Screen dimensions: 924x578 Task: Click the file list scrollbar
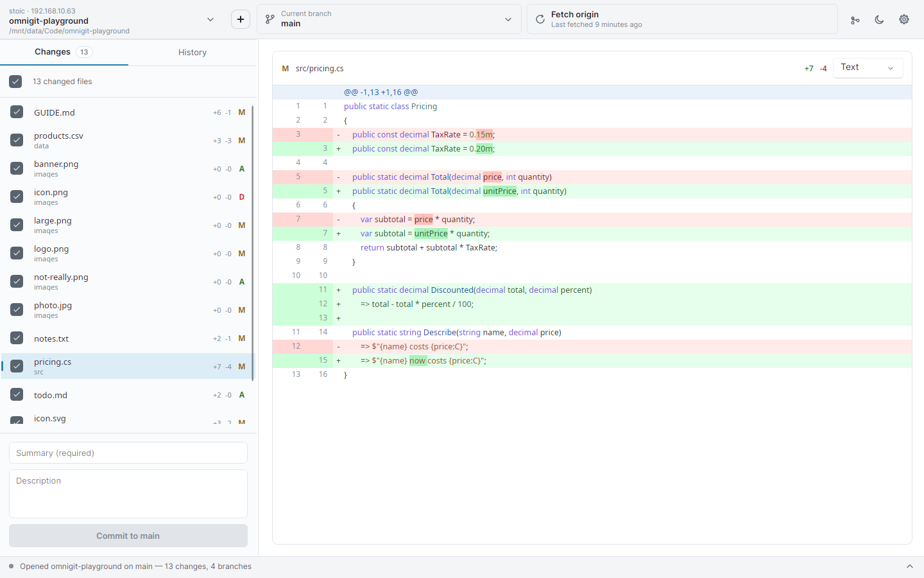coord(253,243)
